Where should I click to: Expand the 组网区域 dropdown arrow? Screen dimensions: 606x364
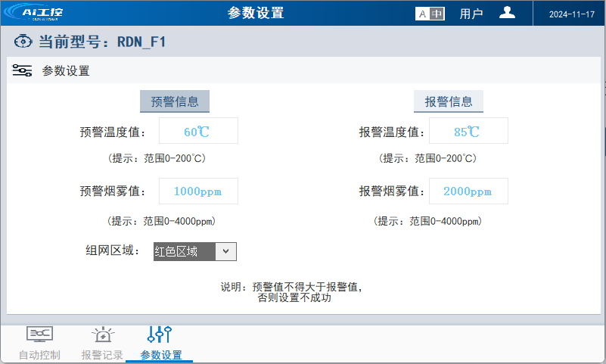pyautogui.click(x=225, y=251)
